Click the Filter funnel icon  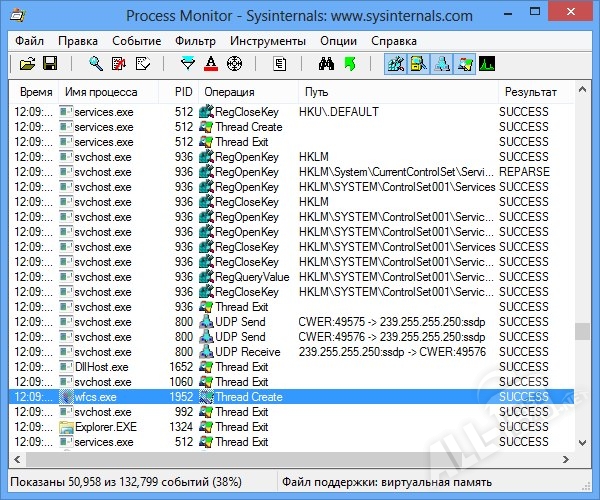pos(187,64)
